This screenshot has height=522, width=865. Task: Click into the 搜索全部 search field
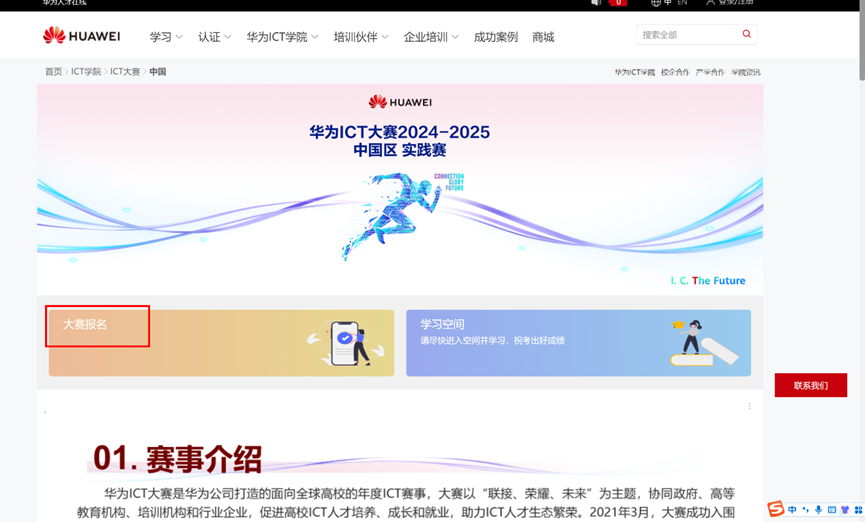point(687,35)
